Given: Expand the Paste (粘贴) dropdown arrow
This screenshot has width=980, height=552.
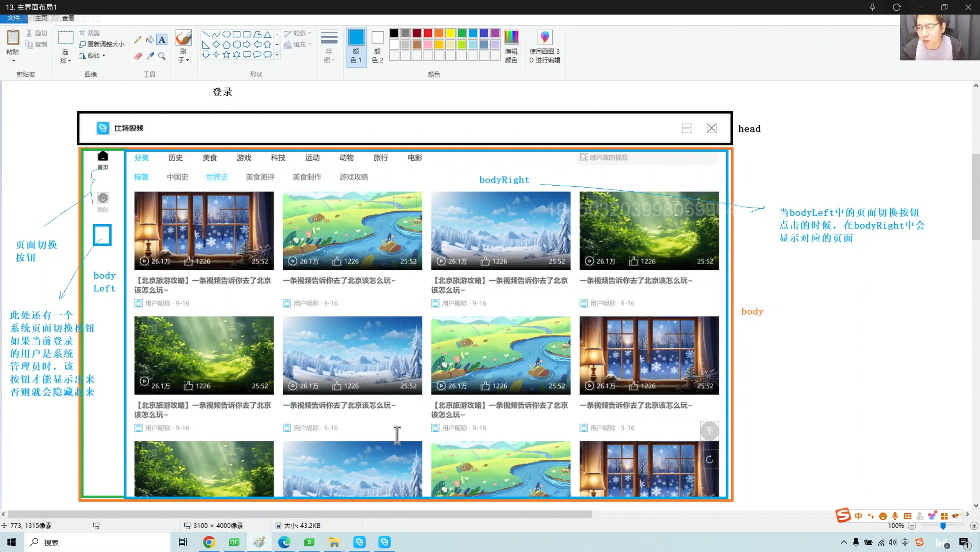Looking at the screenshot, I should [13, 61].
